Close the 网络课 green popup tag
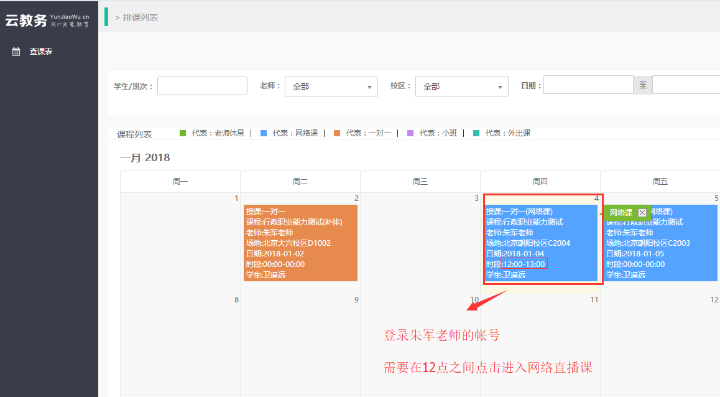Screen dimensions: 720x397 pos(642,212)
